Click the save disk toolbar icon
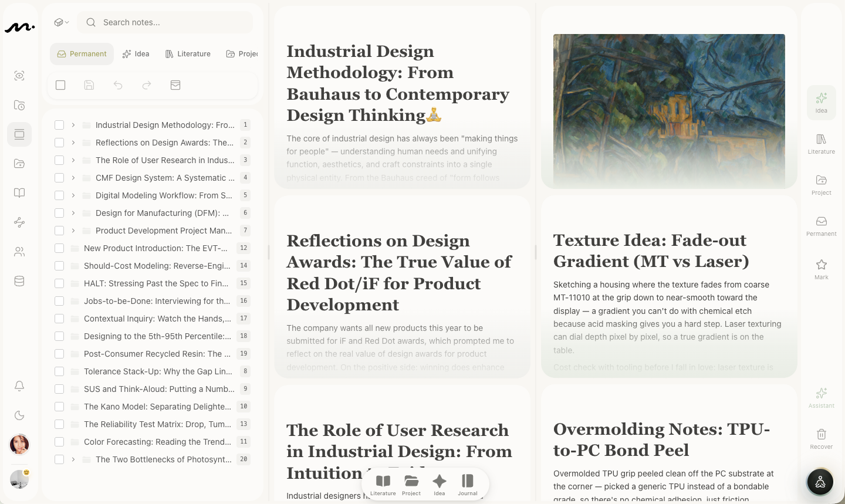845x504 pixels. coord(89,85)
